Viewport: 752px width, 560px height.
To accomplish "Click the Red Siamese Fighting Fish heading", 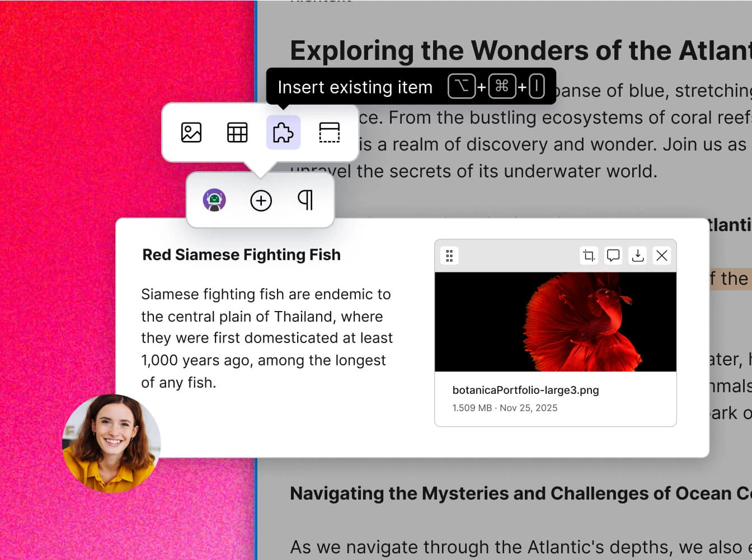I will point(241,255).
